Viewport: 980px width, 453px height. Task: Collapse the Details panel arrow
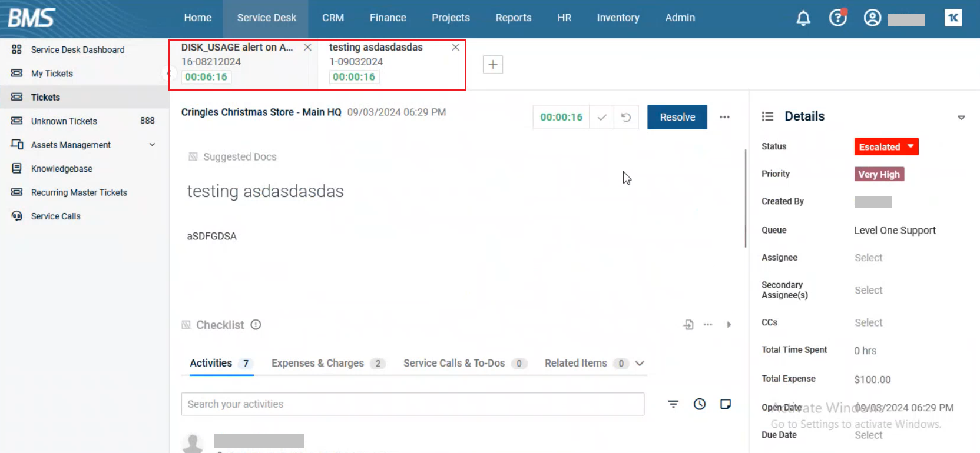click(x=961, y=118)
